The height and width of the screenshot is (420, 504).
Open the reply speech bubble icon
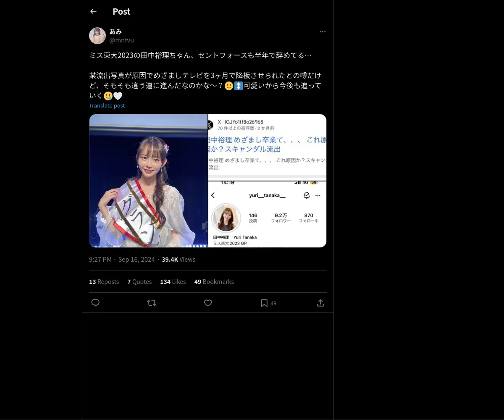95,303
